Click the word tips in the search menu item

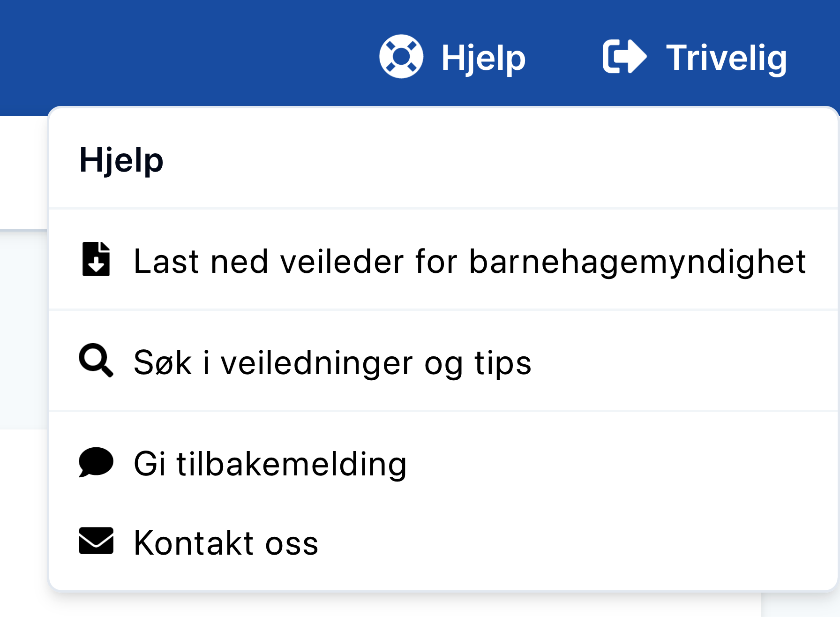(x=503, y=363)
